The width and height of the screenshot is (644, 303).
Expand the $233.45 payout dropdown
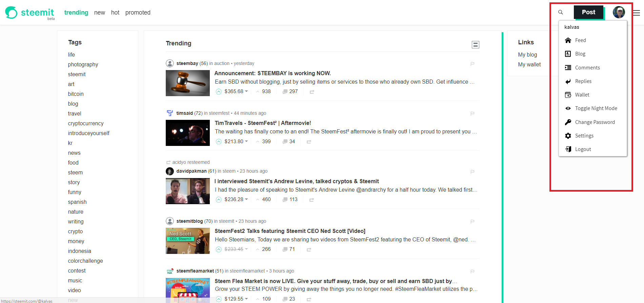(246, 249)
